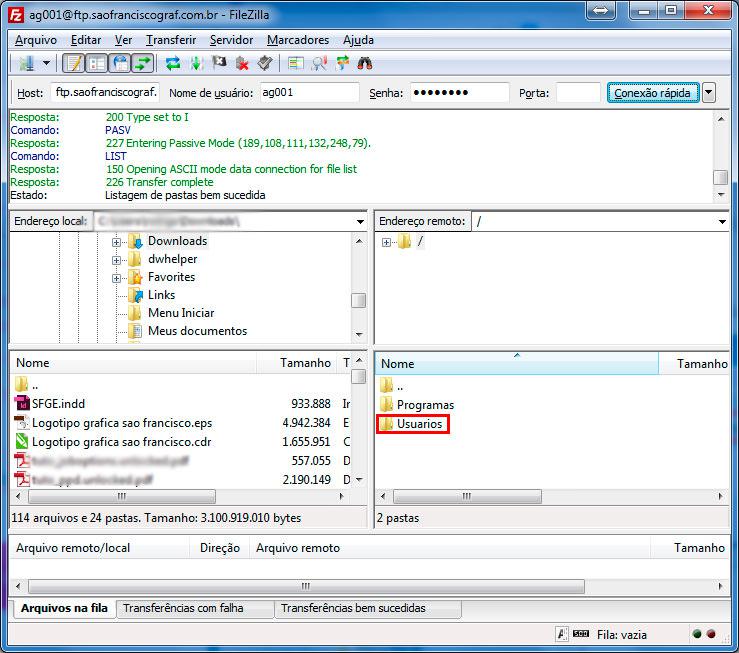Expand the Downloads folder in local tree
This screenshot has height=653, width=739.
[x=116, y=242]
